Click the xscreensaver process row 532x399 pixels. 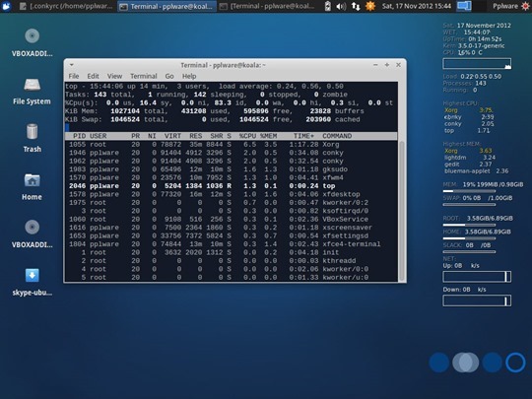232,228
